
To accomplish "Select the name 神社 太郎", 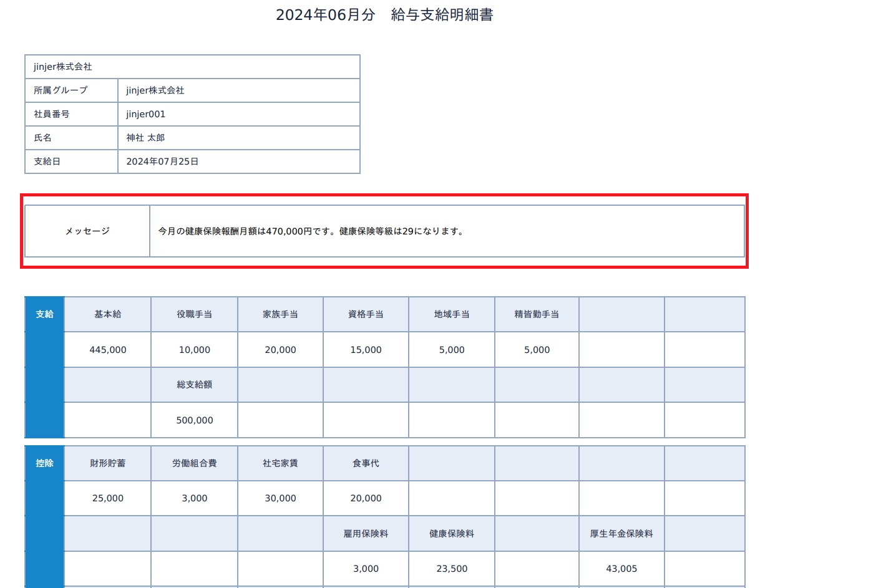I will tap(145, 138).
